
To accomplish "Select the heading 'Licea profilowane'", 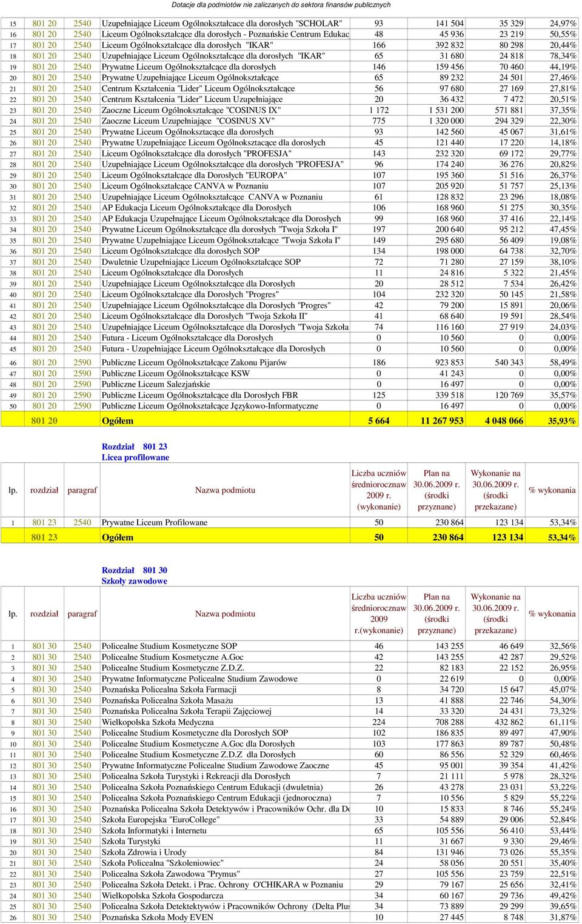I will [x=135, y=457].
